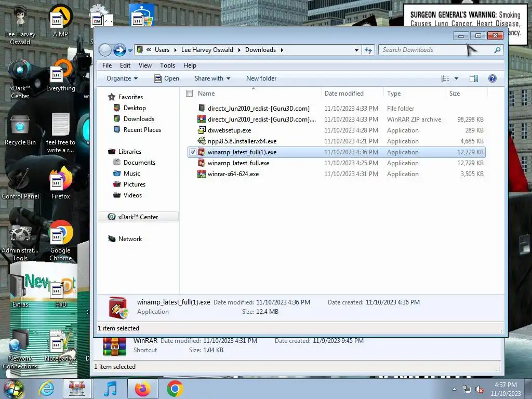The height and width of the screenshot is (399, 532).
Task: Click the Control Panel desktop icon
Action: pos(20,183)
